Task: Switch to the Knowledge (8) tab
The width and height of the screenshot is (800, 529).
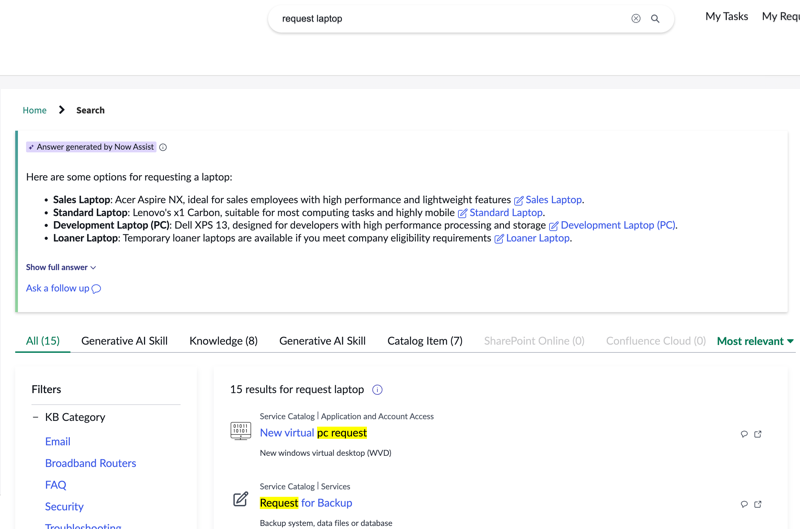Action: (223, 341)
